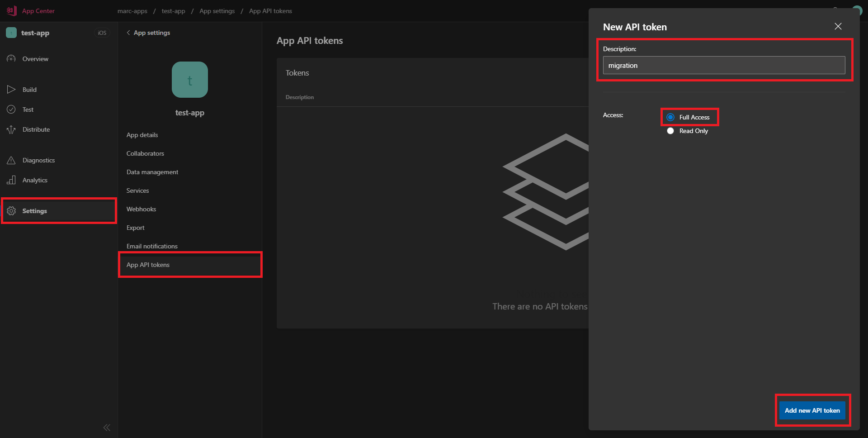Select the Full Access radio button

pos(670,117)
